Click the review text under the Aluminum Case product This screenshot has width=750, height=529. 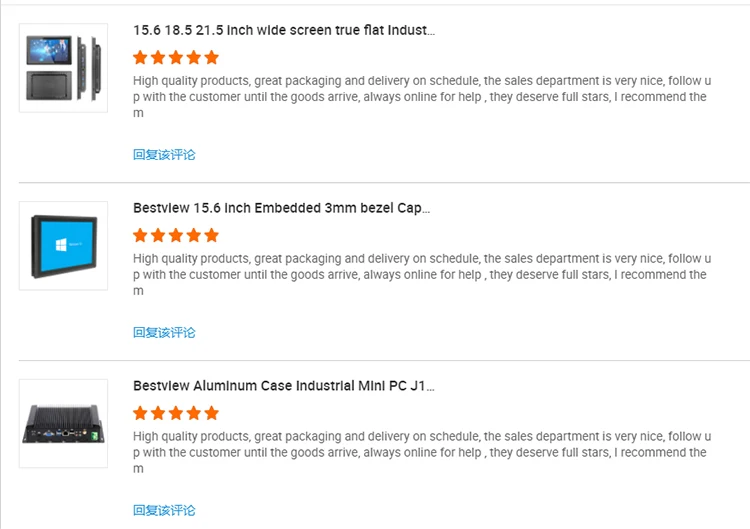(x=420, y=453)
